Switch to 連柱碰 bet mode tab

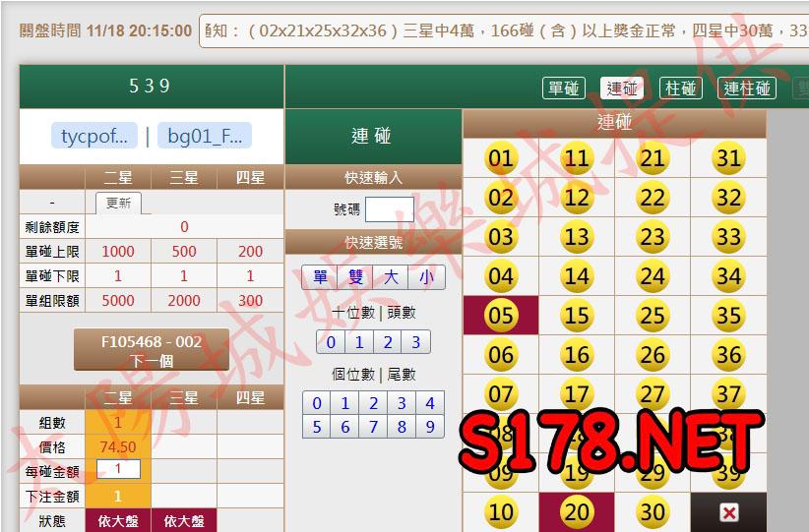tap(747, 89)
